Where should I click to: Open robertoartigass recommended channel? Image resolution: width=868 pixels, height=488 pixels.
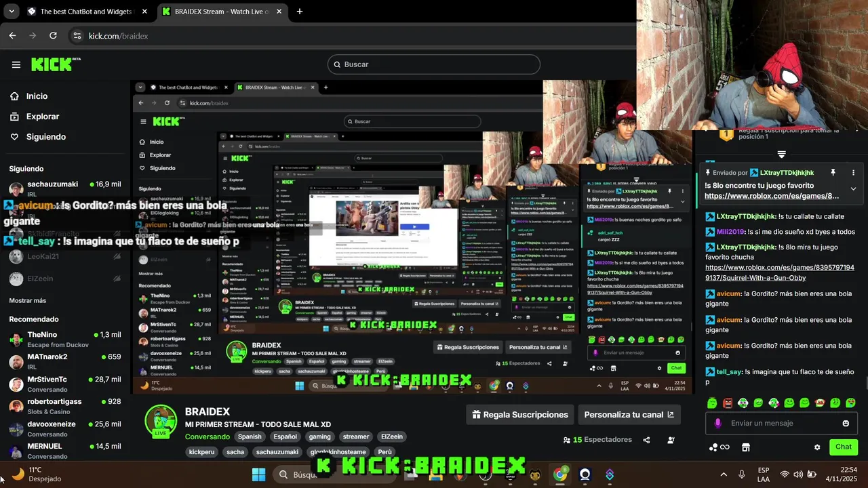pos(64,406)
